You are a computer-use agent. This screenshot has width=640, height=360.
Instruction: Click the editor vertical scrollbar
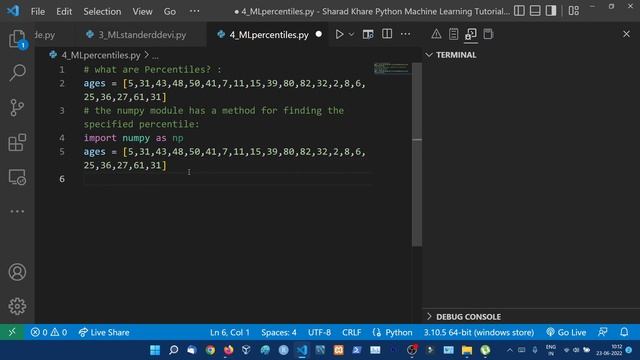click(417, 154)
